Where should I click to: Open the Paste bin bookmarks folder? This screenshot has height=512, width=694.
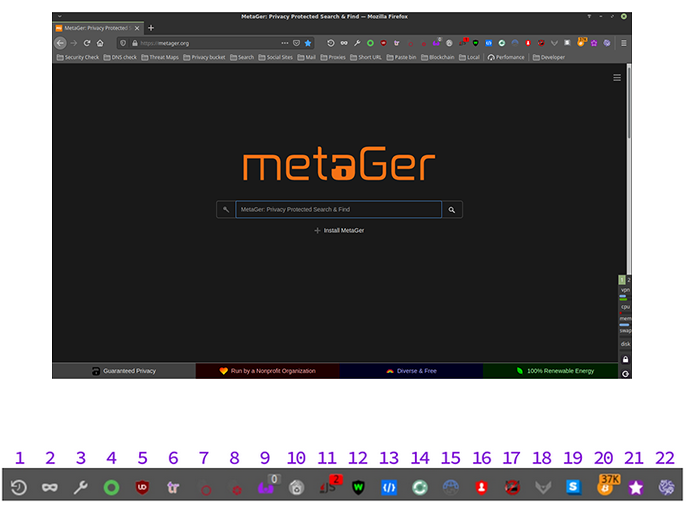401,57
